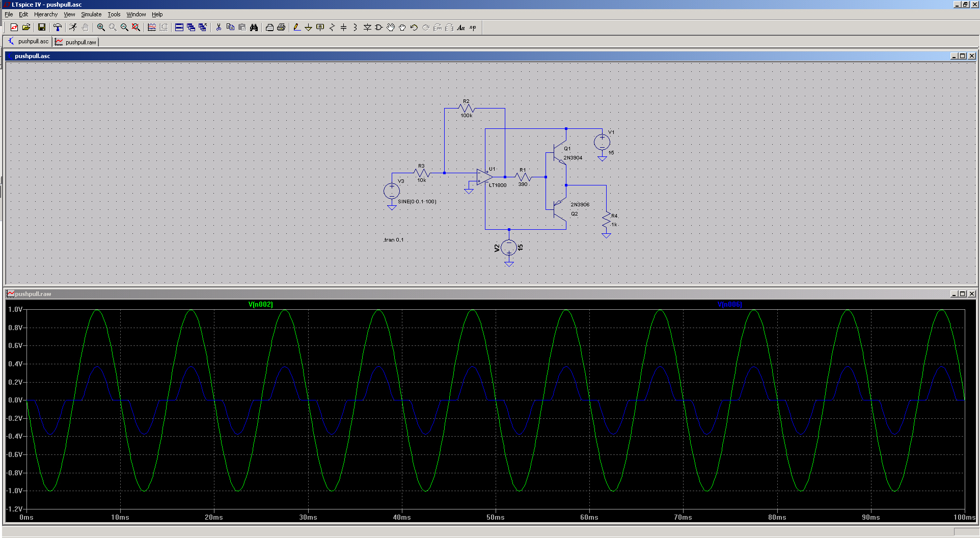This screenshot has height=538, width=980.
Task: Open the Window menu
Action: [x=136, y=14]
